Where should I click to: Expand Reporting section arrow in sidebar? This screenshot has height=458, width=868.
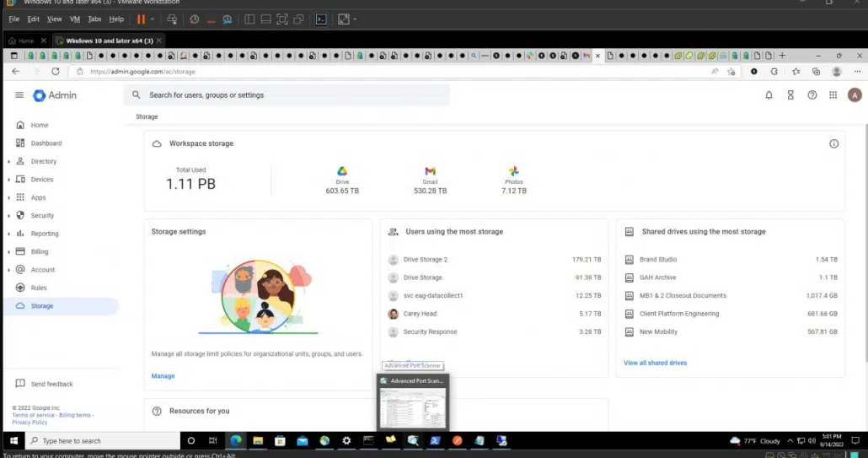pyautogui.click(x=9, y=234)
